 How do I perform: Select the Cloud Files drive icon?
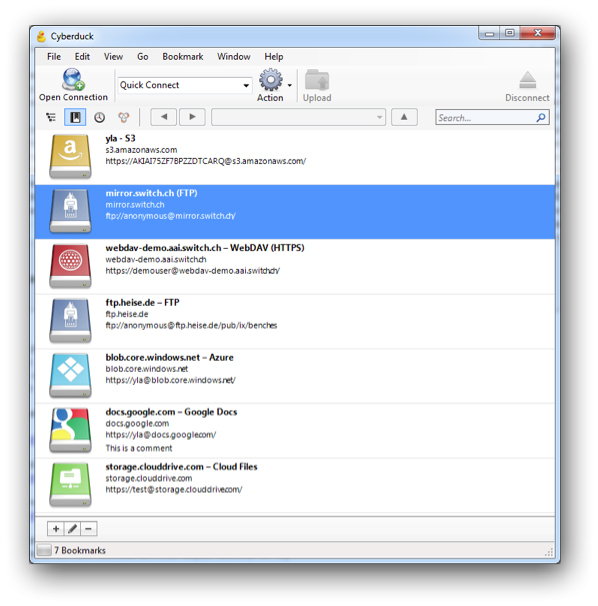pyautogui.click(x=70, y=485)
